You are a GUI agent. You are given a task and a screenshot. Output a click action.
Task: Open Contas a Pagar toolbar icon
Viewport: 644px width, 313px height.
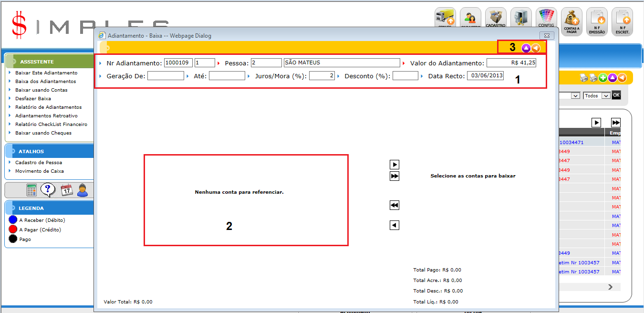[571, 21]
